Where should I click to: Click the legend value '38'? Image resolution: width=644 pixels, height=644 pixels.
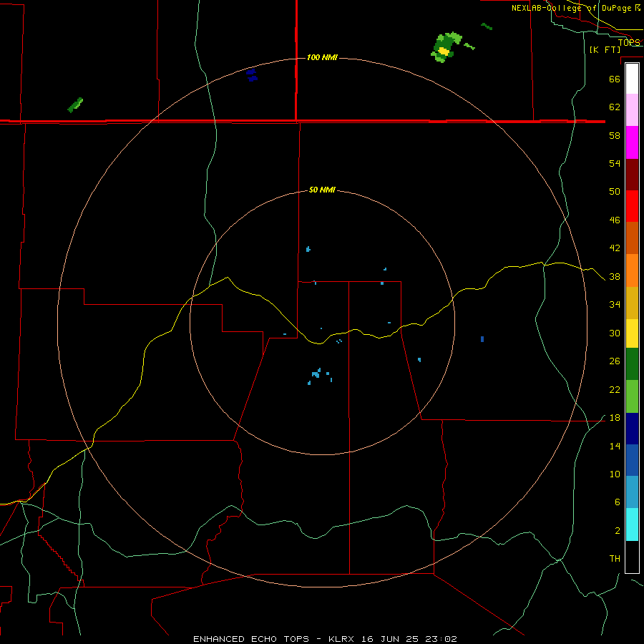pos(615,276)
